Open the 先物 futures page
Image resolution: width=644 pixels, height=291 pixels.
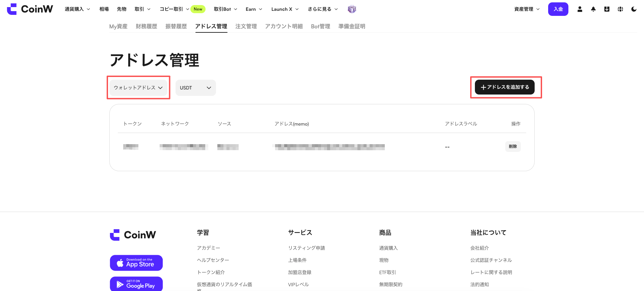pos(122,9)
